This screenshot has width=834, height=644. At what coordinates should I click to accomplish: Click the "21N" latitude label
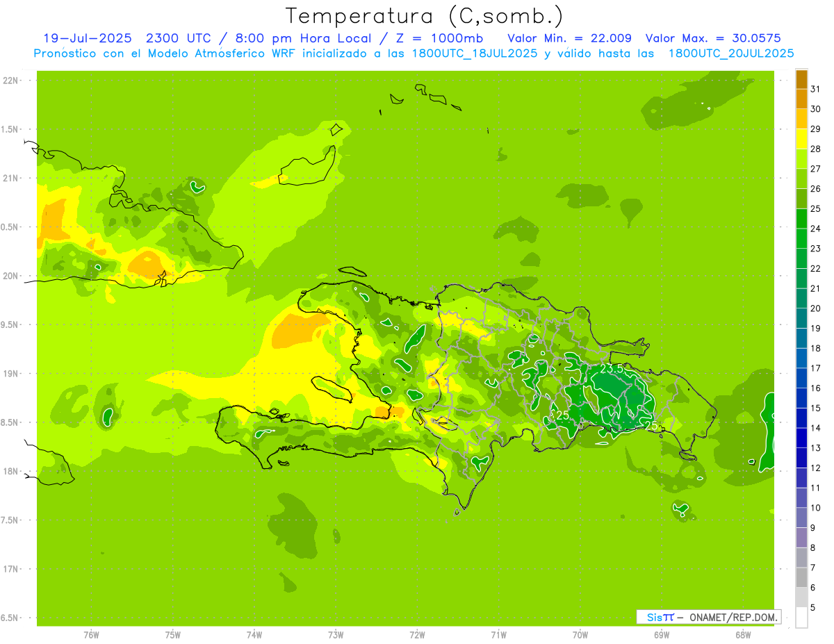(x=10, y=179)
